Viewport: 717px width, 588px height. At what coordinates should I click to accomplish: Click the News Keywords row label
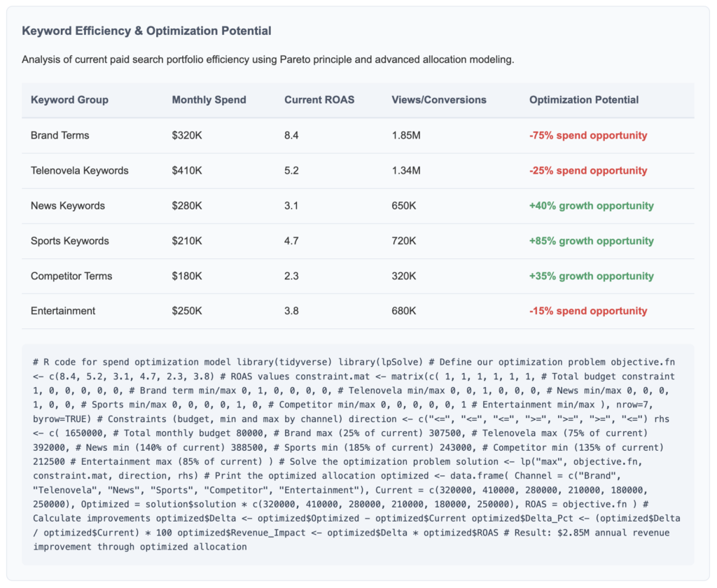pos(68,206)
